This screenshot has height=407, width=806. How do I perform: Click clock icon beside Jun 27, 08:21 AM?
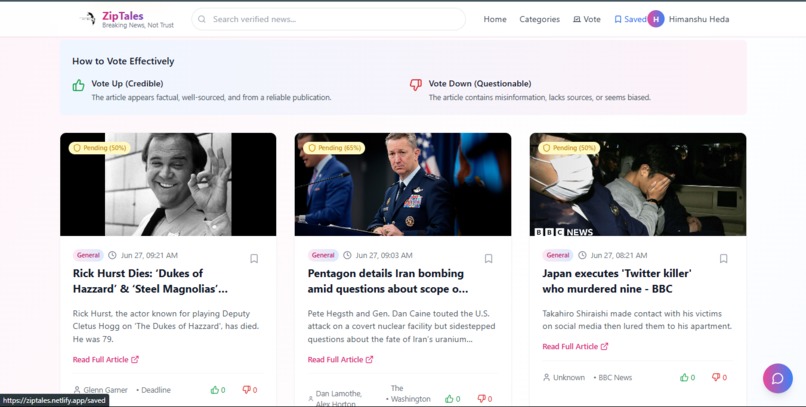click(x=582, y=255)
